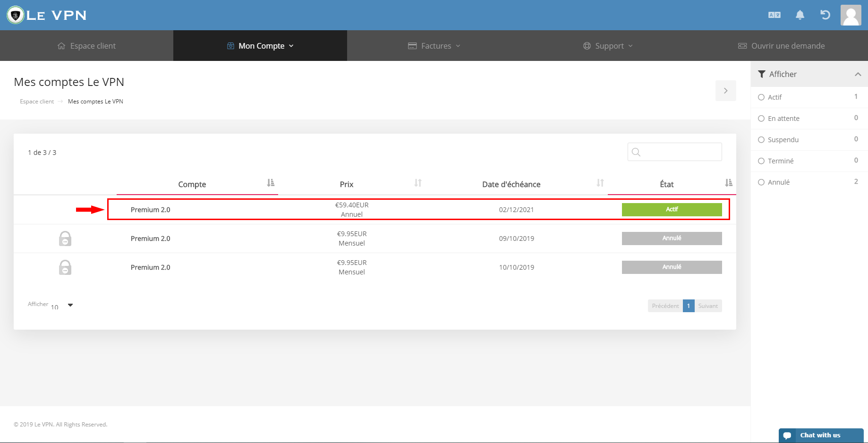This screenshot has height=443, width=868.
Task: Click Annulé status for 10/10/2019 account
Action: 672,267
